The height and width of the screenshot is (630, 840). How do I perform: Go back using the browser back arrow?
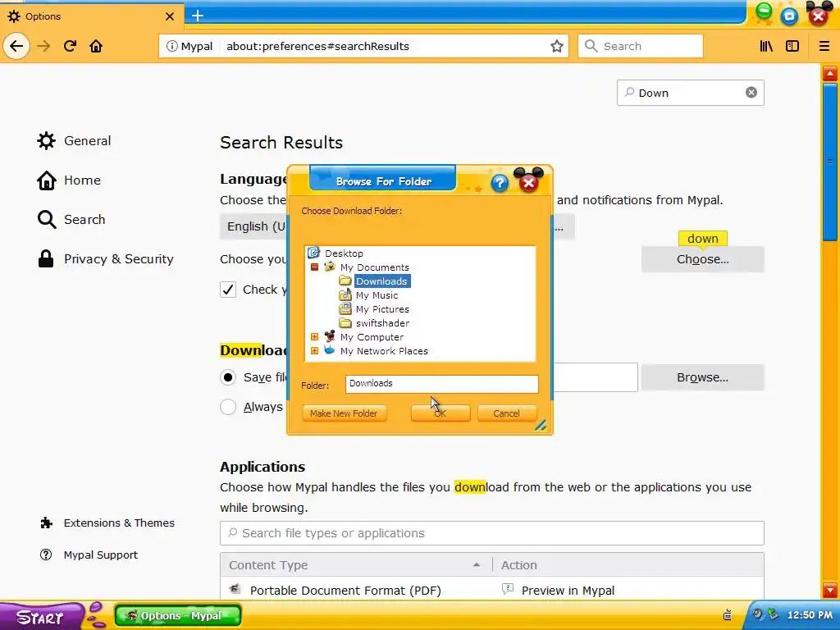coord(16,46)
